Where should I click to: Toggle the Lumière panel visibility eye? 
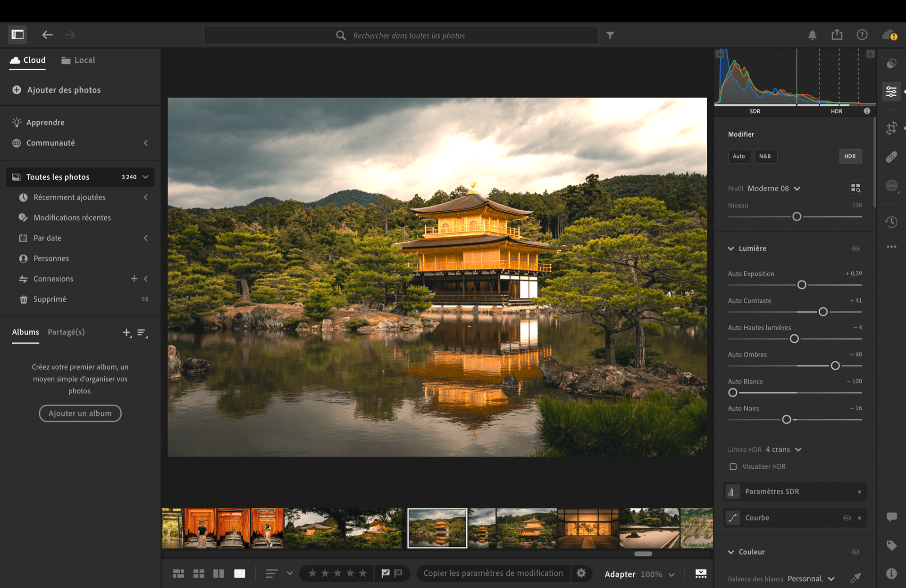tap(856, 248)
